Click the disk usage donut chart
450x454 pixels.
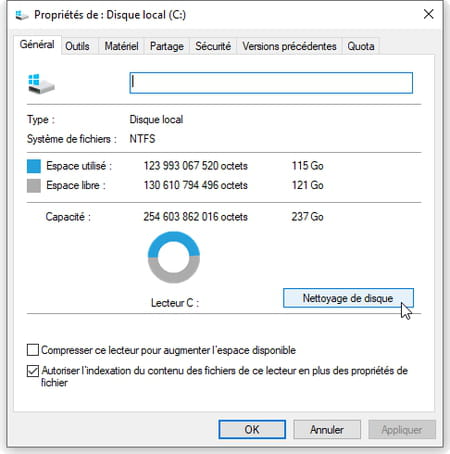[174, 257]
